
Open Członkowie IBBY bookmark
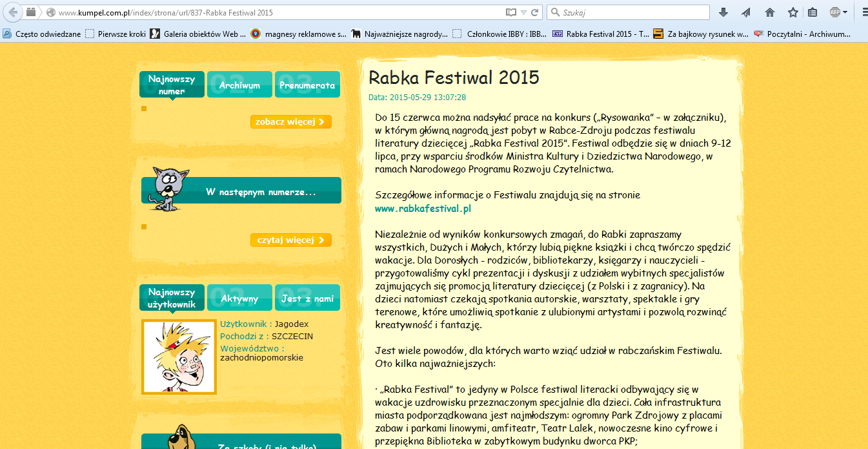pyautogui.click(x=500, y=34)
